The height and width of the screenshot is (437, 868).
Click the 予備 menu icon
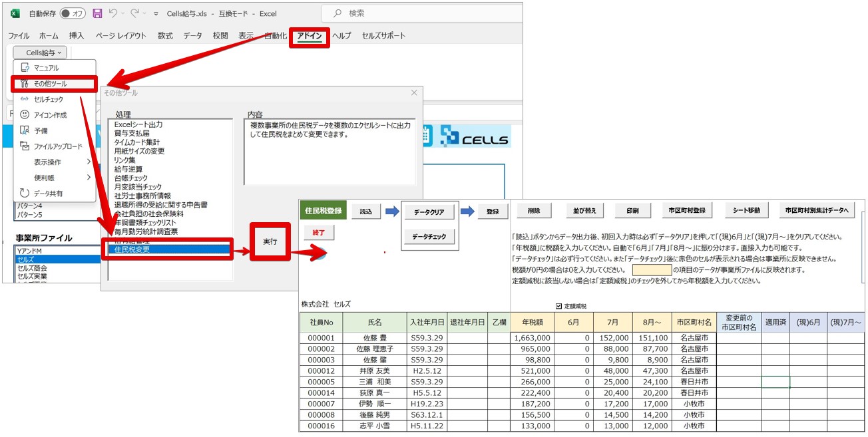[x=25, y=130]
